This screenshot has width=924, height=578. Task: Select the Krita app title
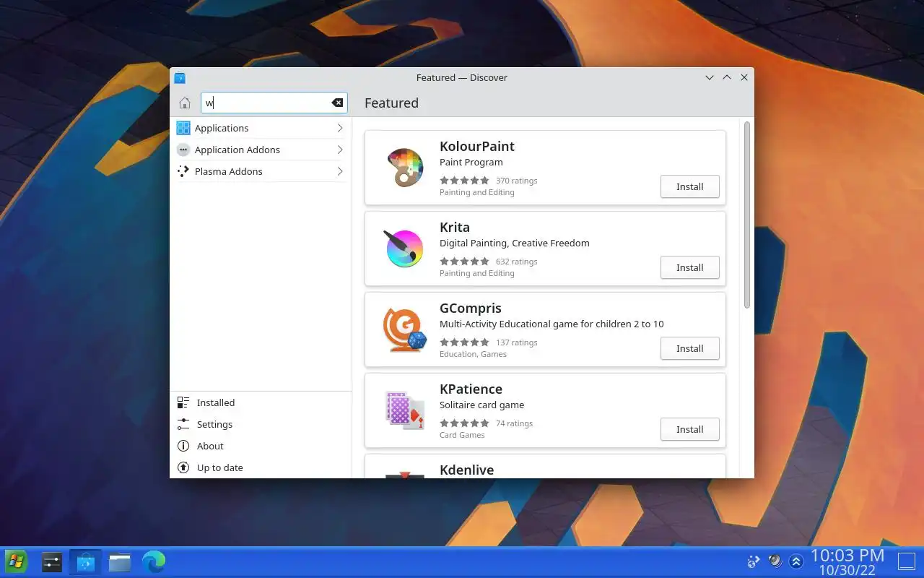click(455, 227)
